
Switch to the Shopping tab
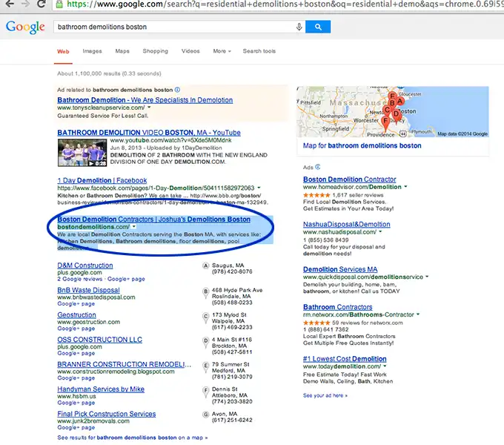click(155, 51)
